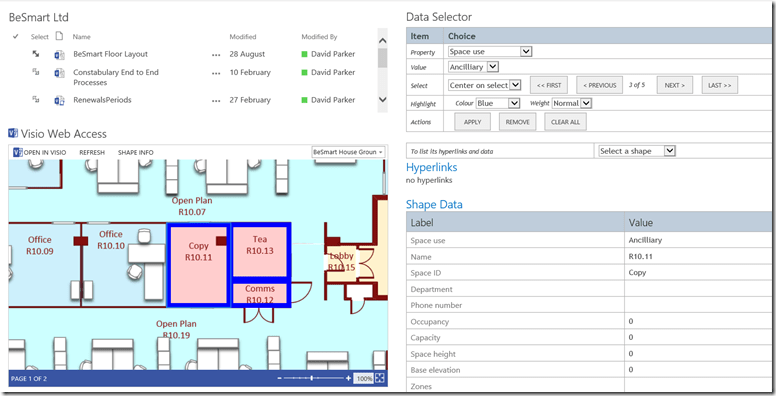
Task: Click the << FIRST button
Action: click(x=549, y=85)
